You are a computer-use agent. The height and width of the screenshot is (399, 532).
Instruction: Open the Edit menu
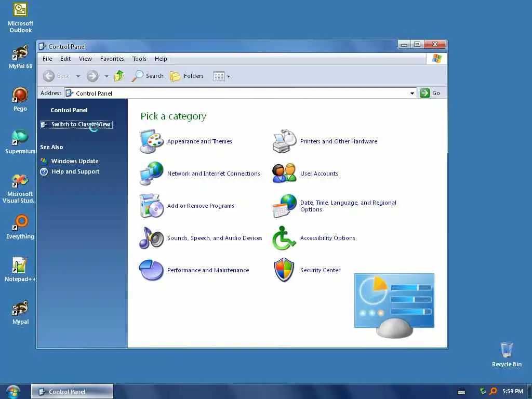click(x=65, y=59)
